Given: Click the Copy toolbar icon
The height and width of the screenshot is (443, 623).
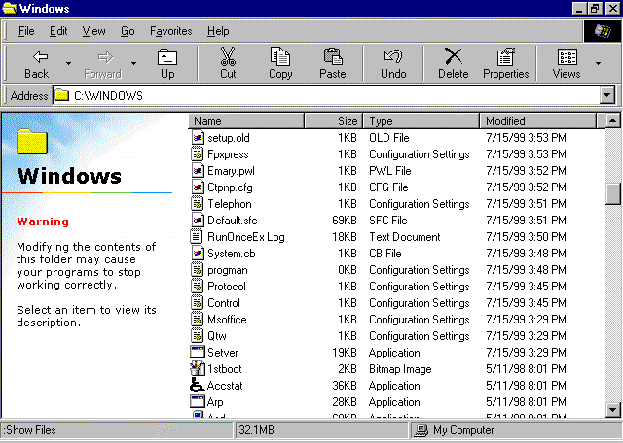Looking at the screenshot, I should [281, 58].
